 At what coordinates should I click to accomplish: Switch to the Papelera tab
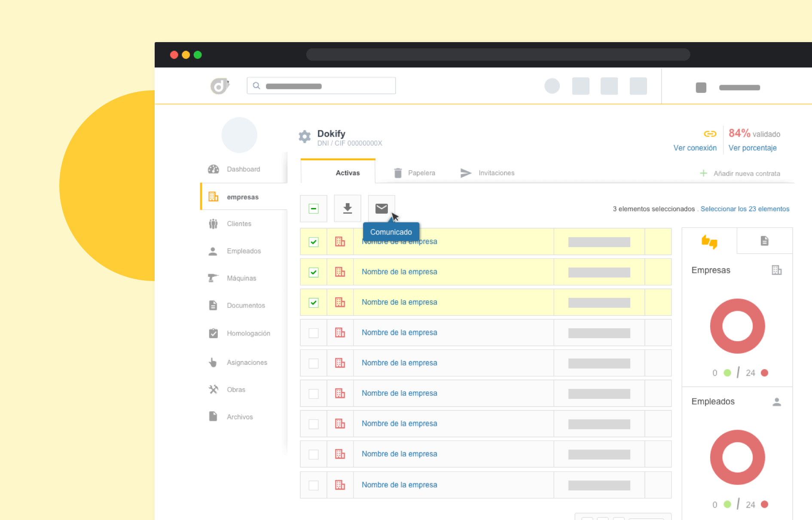414,173
